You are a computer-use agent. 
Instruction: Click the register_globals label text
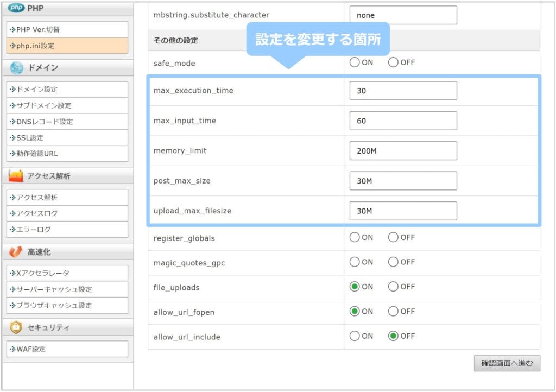click(x=184, y=238)
